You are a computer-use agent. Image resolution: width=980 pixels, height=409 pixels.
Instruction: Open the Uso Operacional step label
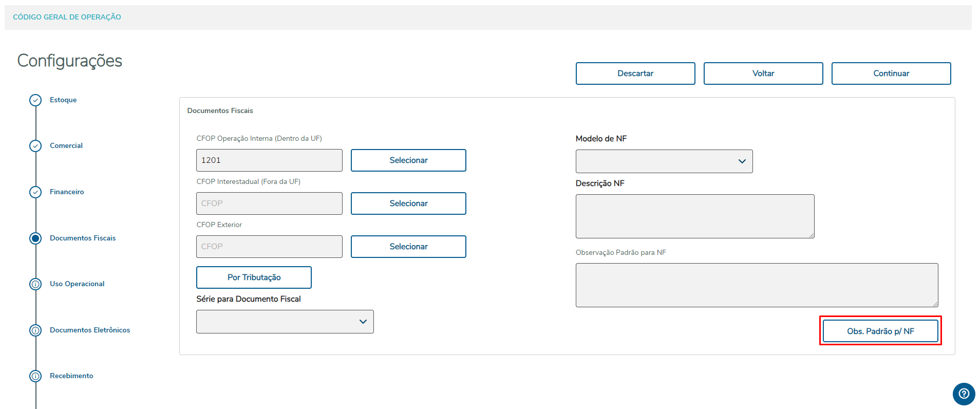[x=77, y=284]
